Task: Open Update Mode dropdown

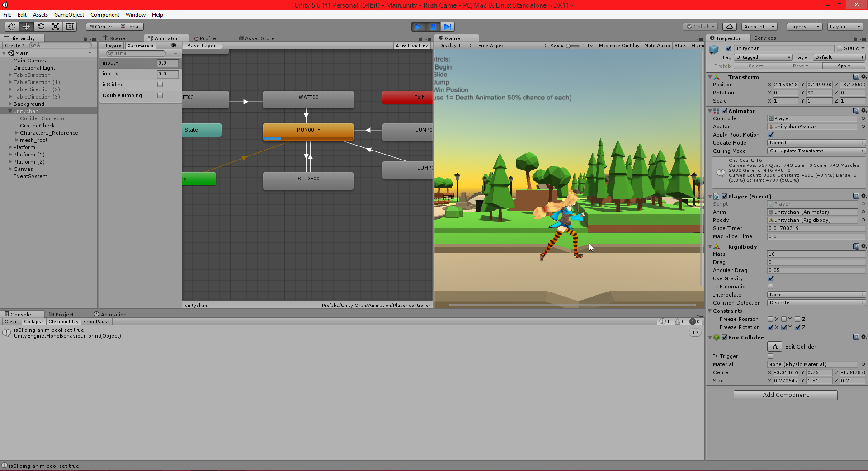Action: point(816,143)
